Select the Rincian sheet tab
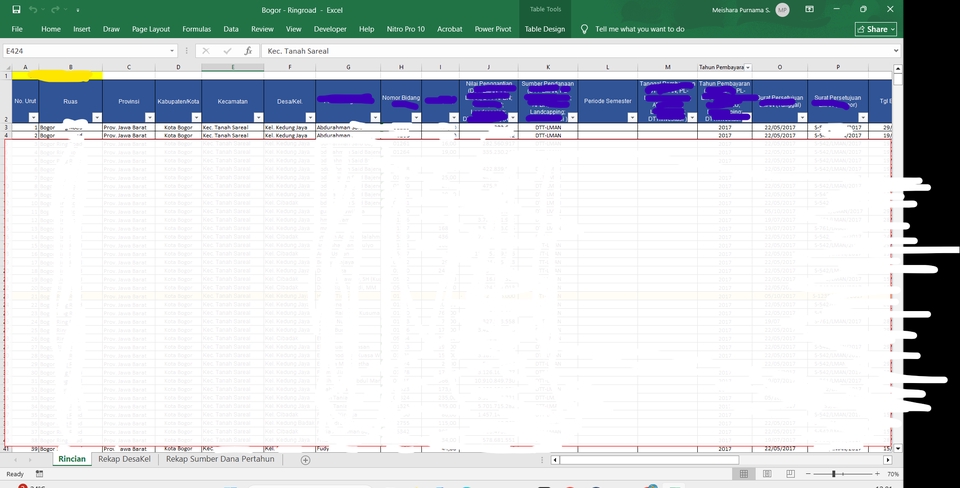 (72, 459)
